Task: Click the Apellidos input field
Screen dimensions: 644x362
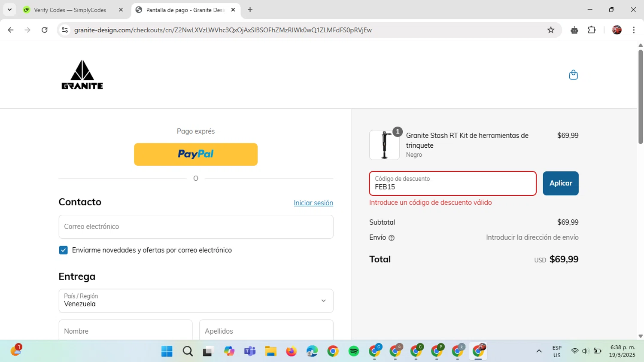Action: (x=266, y=330)
